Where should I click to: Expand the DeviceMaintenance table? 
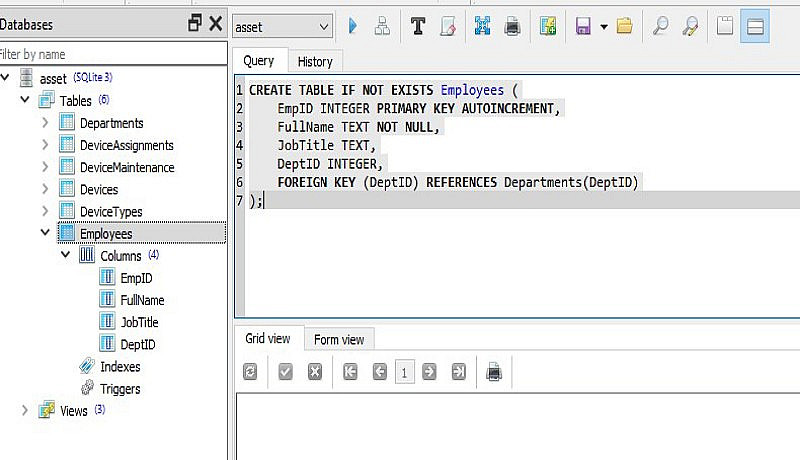pyautogui.click(x=45, y=167)
